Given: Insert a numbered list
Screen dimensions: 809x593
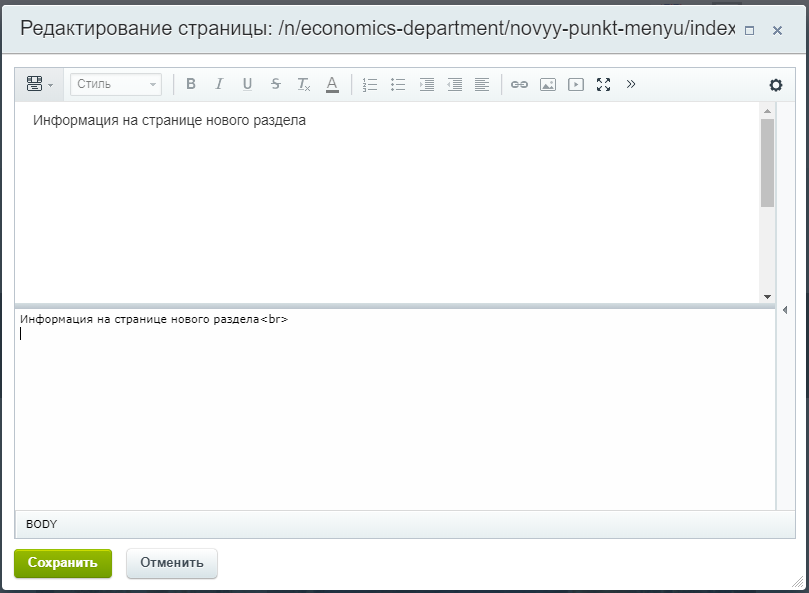Looking at the screenshot, I should (370, 84).
